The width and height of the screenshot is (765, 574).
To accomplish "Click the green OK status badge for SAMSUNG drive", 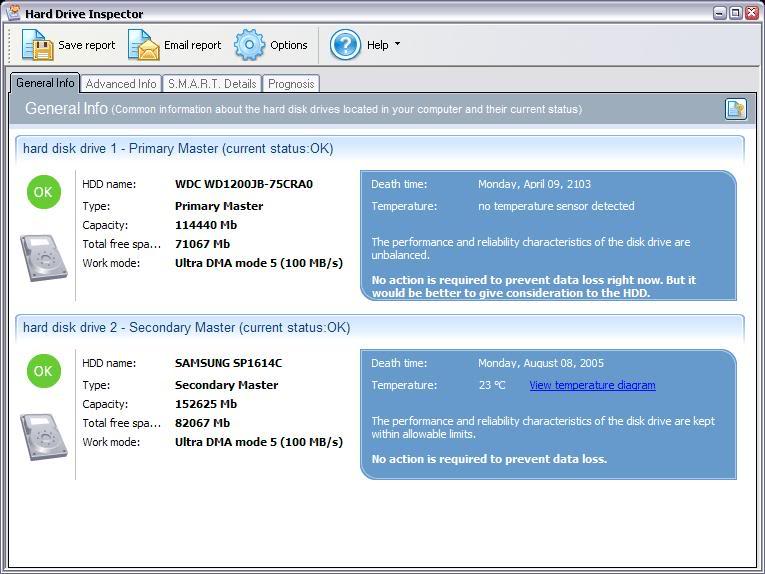I will point(43,371).
